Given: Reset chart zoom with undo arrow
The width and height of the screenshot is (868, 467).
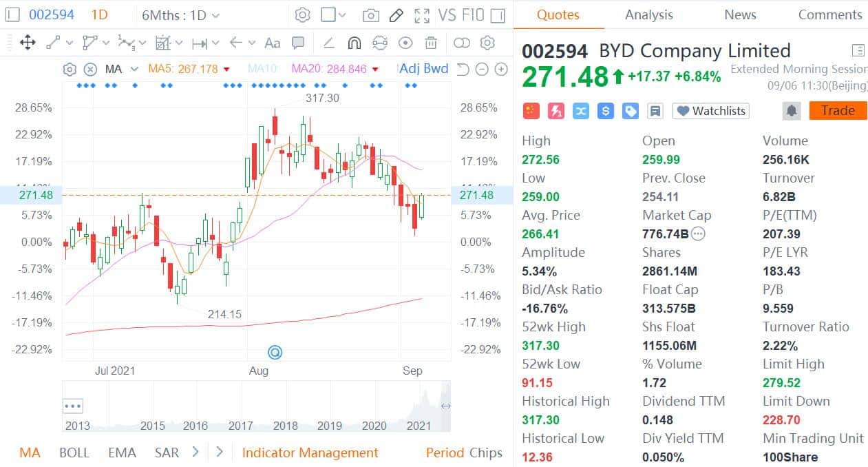Looking at the screenshot, I should click(463, 69).
